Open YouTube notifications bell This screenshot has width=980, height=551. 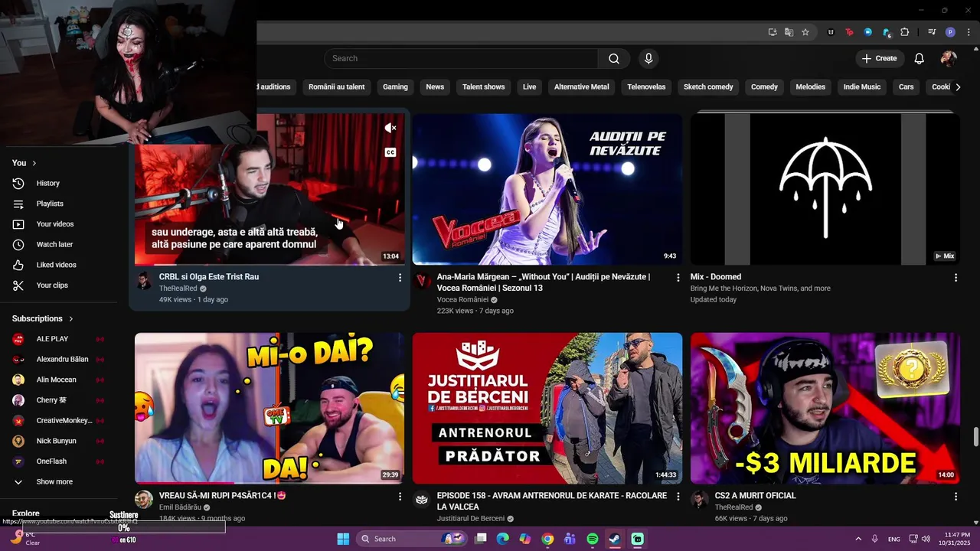(920, 59)
